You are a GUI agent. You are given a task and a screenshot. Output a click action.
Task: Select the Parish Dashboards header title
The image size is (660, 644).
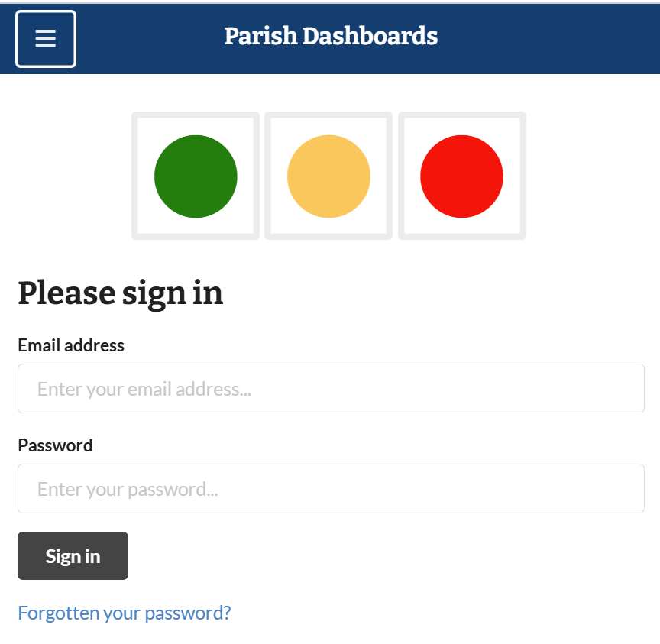point(331,36)
